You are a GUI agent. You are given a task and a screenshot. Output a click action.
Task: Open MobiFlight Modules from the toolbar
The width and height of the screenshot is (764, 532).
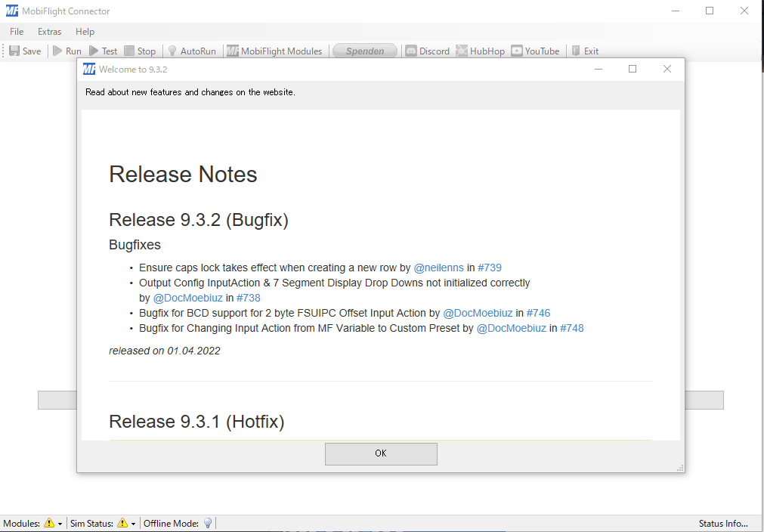[x=275, y=51]
